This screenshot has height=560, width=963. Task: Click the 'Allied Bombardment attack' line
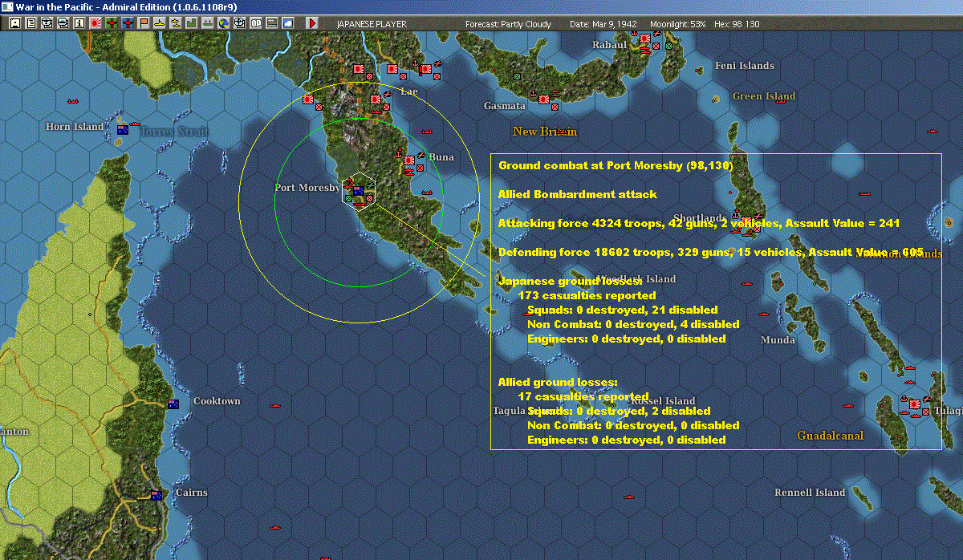coord(577,195)
